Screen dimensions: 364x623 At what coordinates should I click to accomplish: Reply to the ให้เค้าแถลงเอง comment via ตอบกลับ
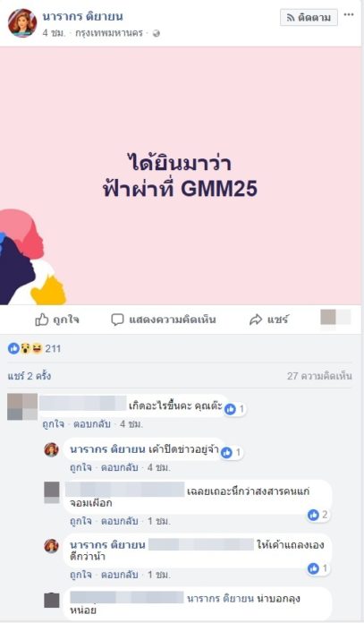pos(120,575)
